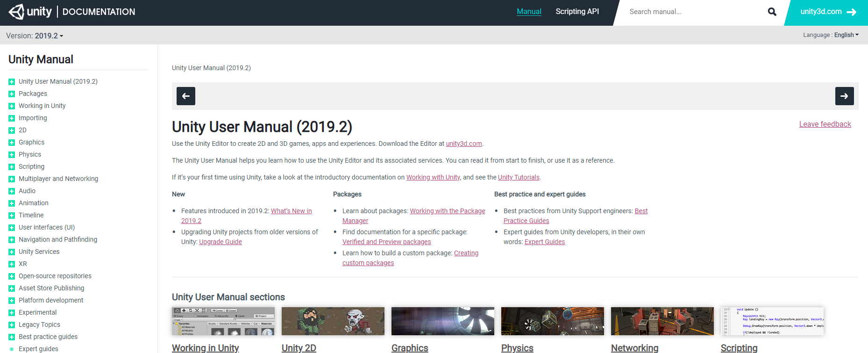Click the Scripting code thumbnail
Screen dimensions: 868x353
pos(772,321)
